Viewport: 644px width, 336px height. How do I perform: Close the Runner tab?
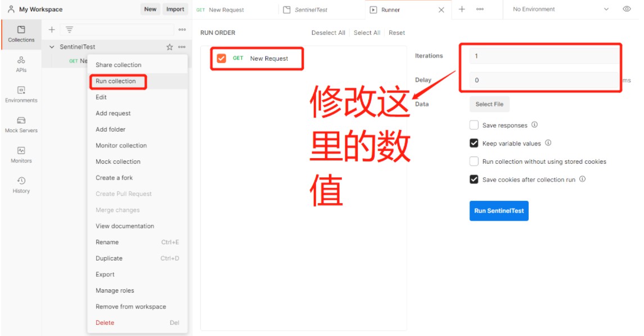441,10
